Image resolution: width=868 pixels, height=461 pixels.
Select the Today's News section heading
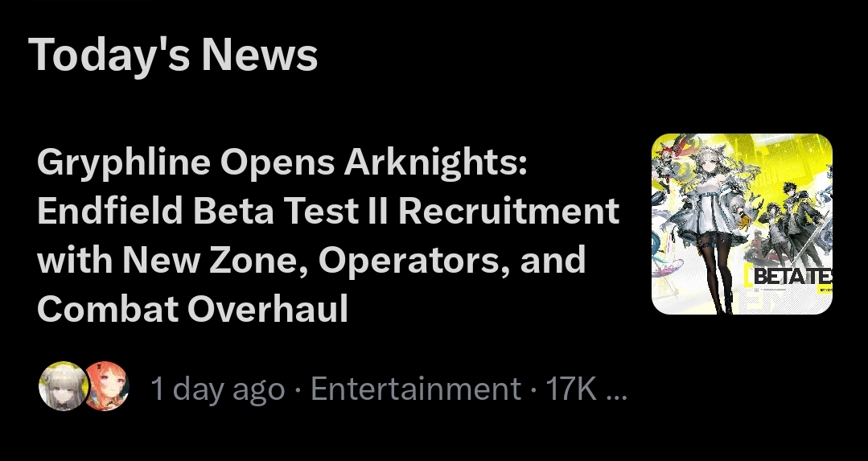point(173,54)
